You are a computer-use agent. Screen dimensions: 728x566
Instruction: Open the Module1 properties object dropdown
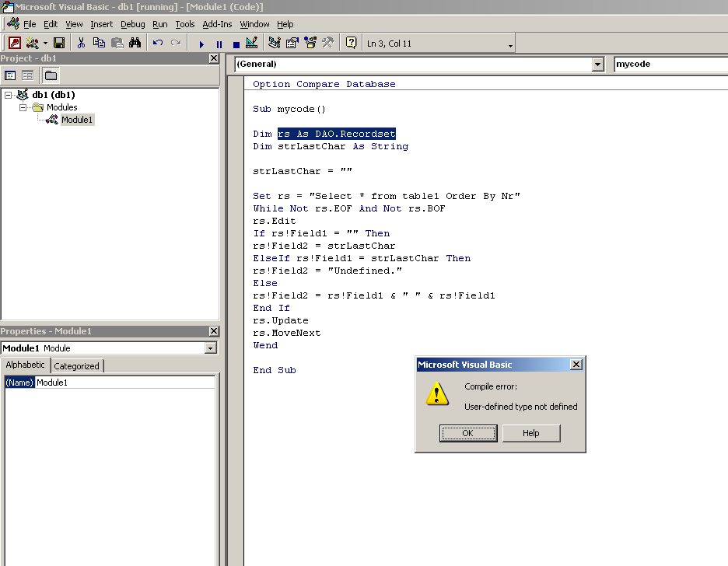(210, 348)
